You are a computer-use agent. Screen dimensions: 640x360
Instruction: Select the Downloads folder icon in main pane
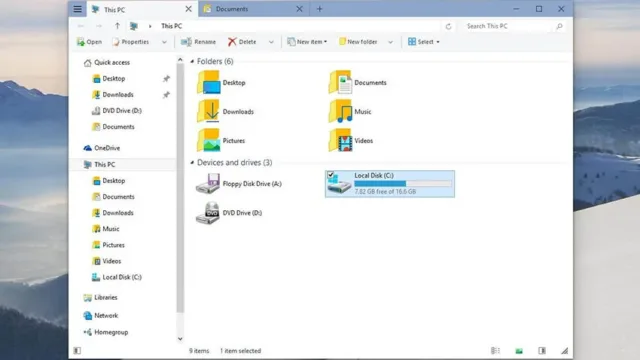pyautogui.click(x=209, y=111)
